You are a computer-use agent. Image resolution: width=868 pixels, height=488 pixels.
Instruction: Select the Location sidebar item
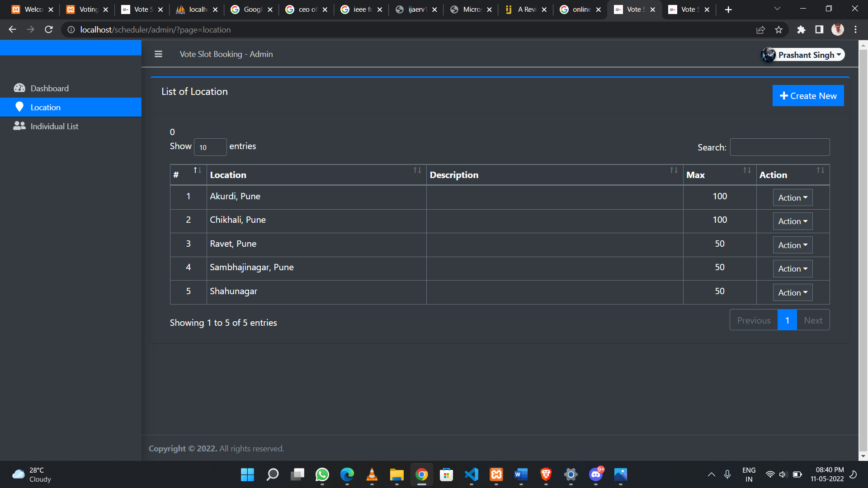coord(71,107)
